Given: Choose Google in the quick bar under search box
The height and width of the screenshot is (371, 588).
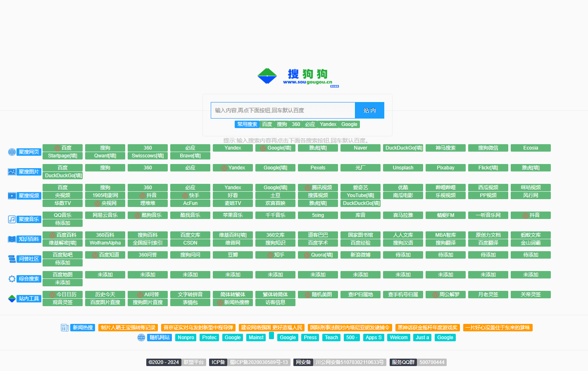Looking at the screenshot, I should [349, 124].
